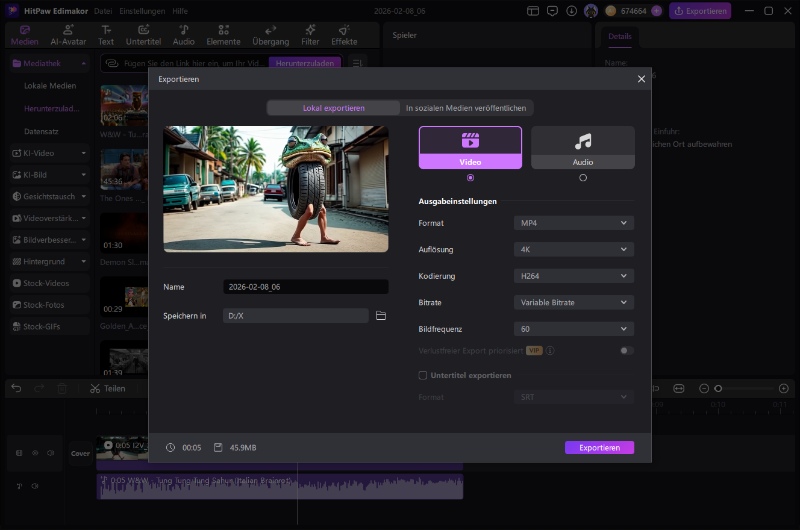Open the Bitrate dropdown Variable Bitrate
The height and width of the screenshot is (530, 800).
click(573, 302)
